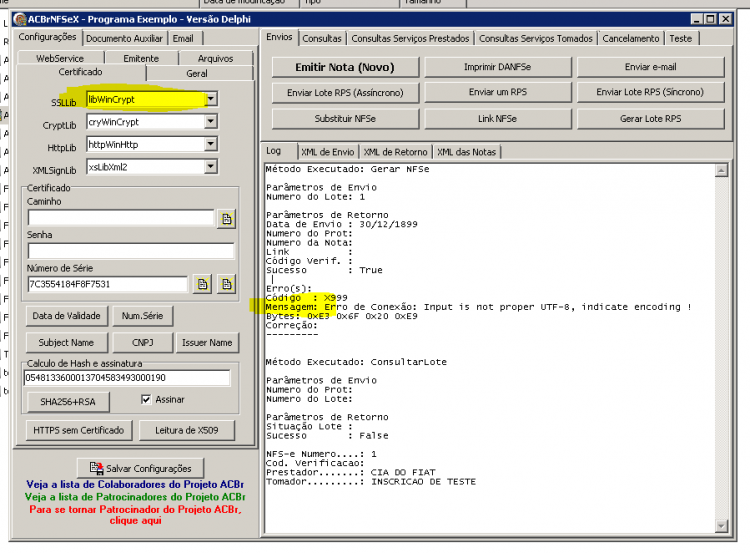
Task: Open the HttpLib dropdown
Action: pos(210,144)
